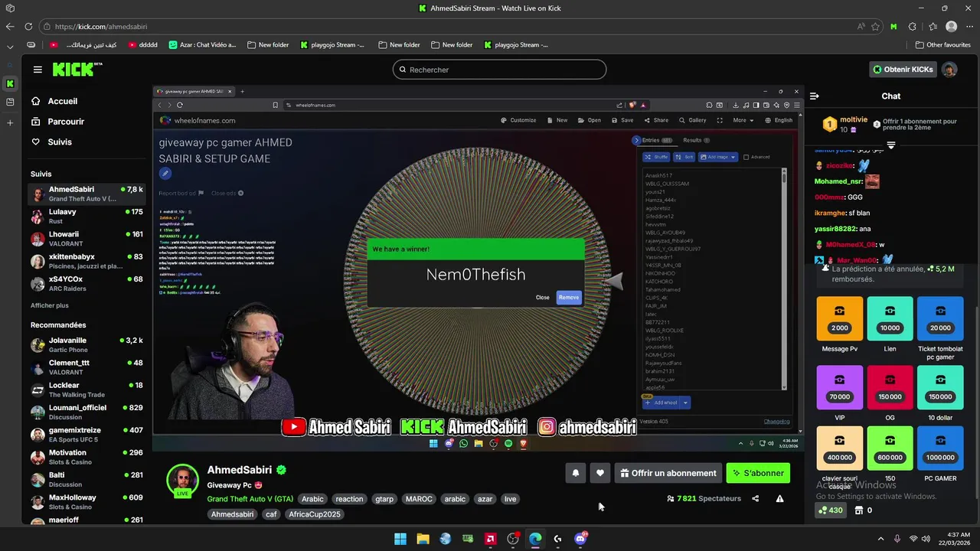Toggle the notification bell for AhmedSabiri
Image resolution: width=980 pixels, height=551 pixels.
pyautogui.click(x=576, y=473)
